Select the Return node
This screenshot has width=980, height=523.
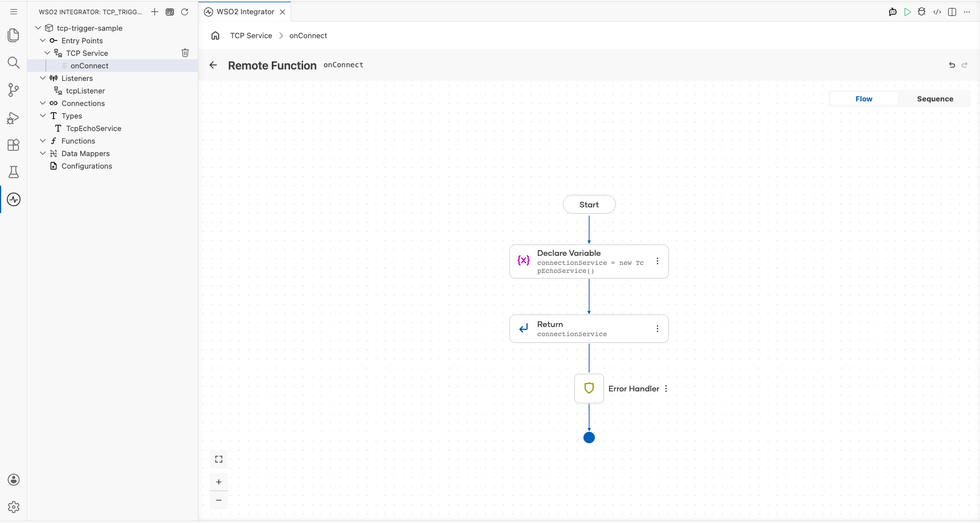[x=589, y=329]
